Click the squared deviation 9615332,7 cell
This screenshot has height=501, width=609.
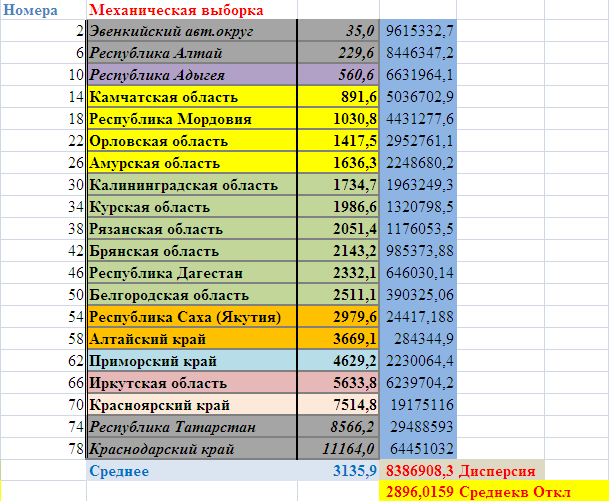(418, 30)
